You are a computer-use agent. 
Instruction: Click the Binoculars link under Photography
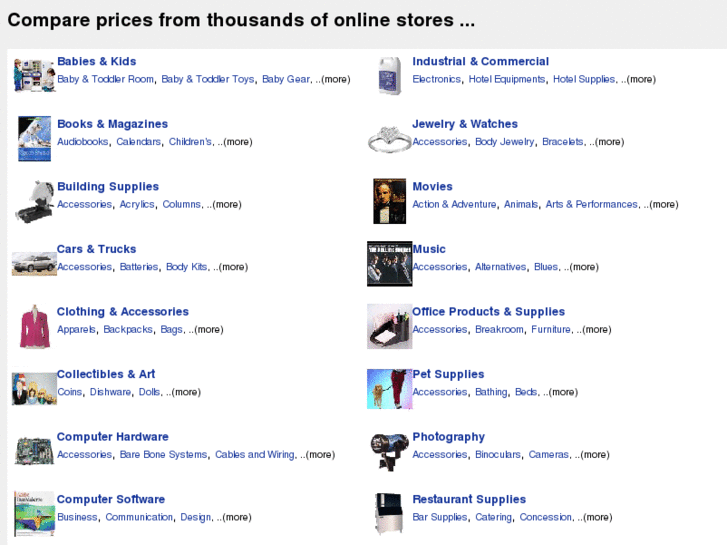pos(498,455)
